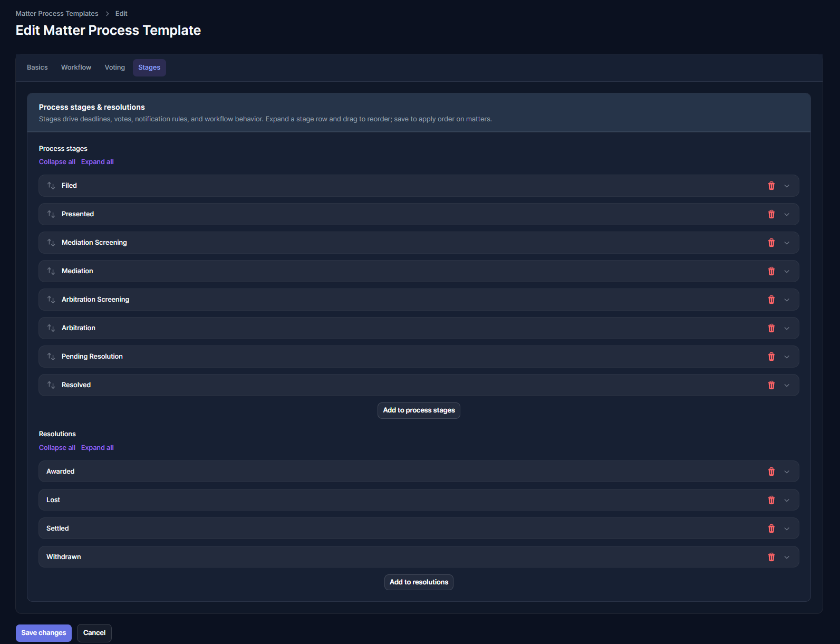Screen dimensions: 840x644
Task: Click reorder handle for Mediation Screening
Action: [51, 243]
